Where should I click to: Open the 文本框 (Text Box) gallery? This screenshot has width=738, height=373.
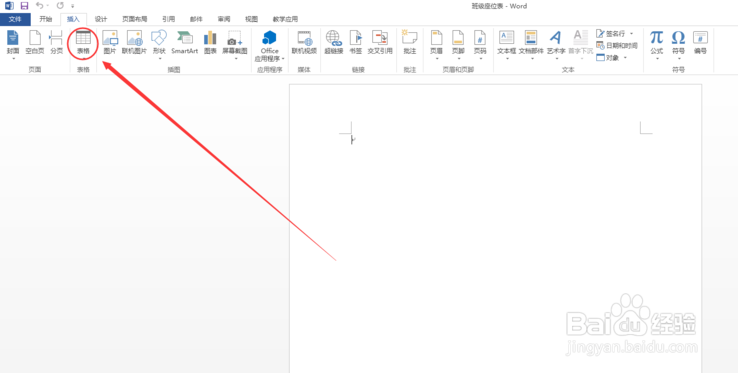click(x=507, y=45)
